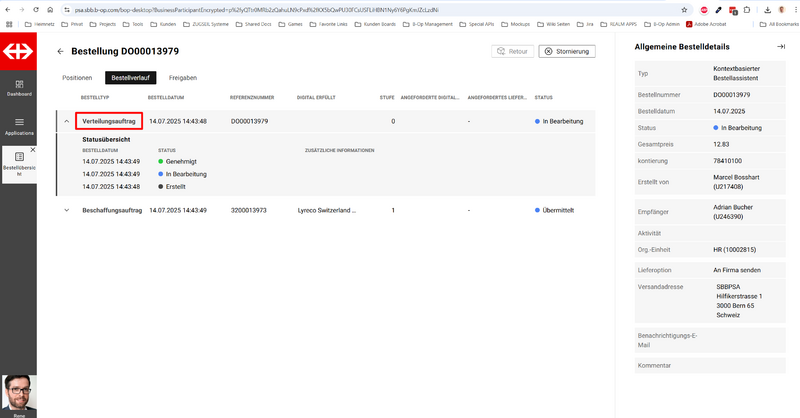
Task: Open the Applications menu in the sidebar
Action: 19,125
